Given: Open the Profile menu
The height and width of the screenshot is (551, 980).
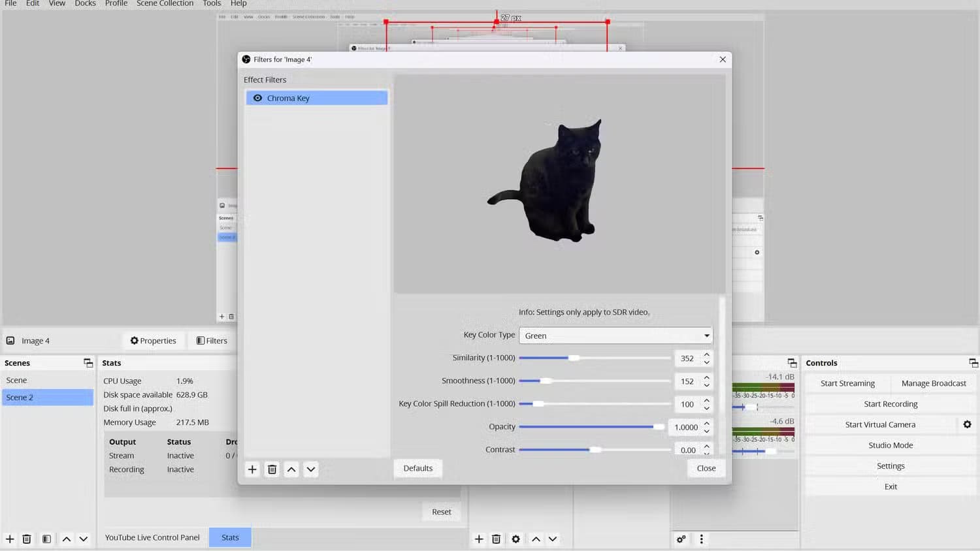Looking at the screenshot, I should click(x=116, y=3).
